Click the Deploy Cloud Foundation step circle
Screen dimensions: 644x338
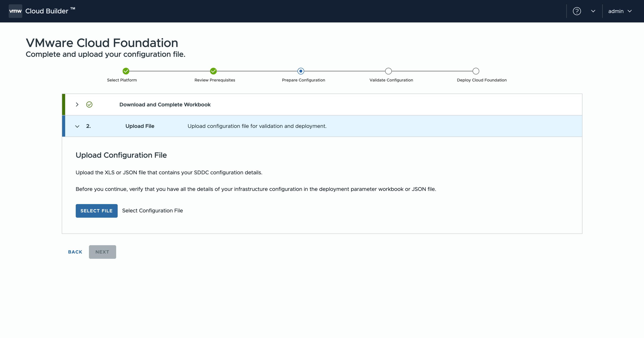[x=476, y=71]
